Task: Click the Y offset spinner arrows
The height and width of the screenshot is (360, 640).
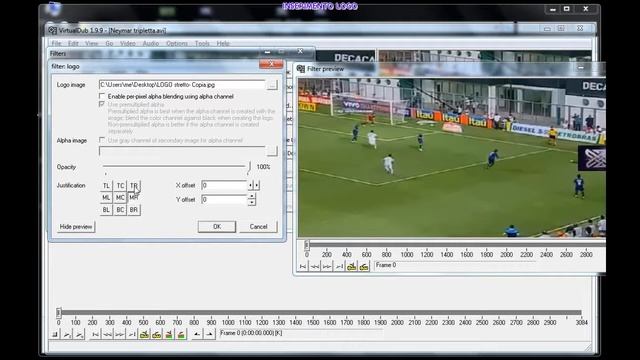Action: (x=252, y=200)
